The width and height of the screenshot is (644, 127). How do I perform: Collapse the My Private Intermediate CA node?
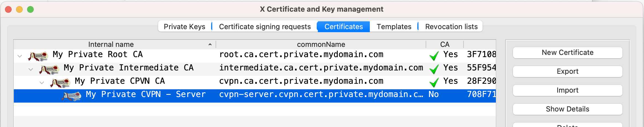(x=31, y=69)
